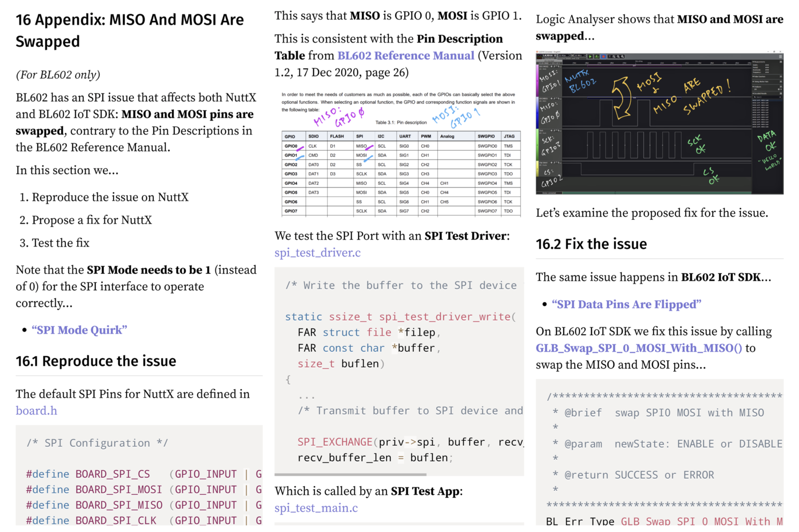This screenshot has width=799, height=532.
Task: Click the horizontal scrollbar under spi_test_driver code
Action: [x=351, y=474]
